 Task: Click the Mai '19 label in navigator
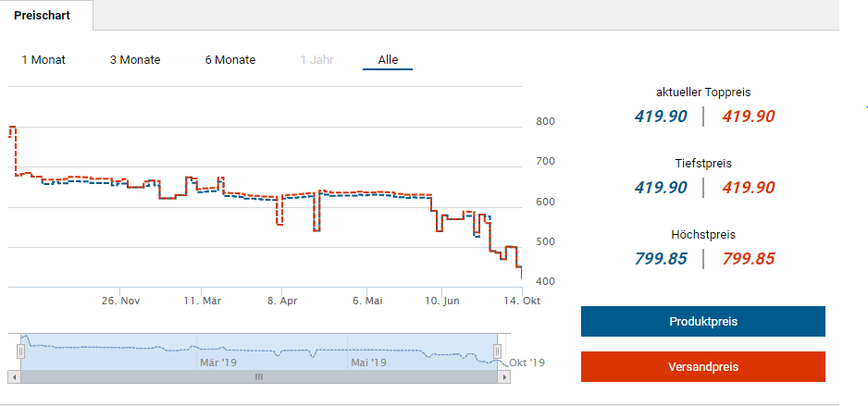coord(368,363)
